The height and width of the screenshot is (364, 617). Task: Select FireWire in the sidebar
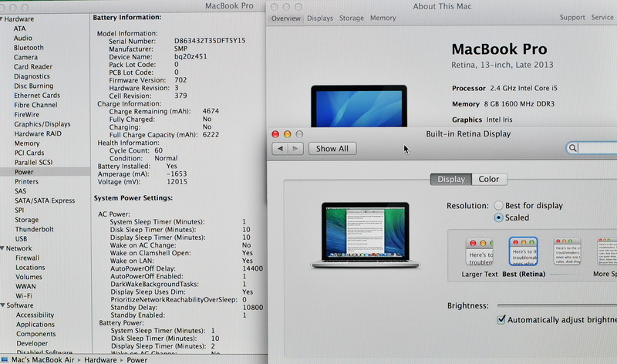27,114
